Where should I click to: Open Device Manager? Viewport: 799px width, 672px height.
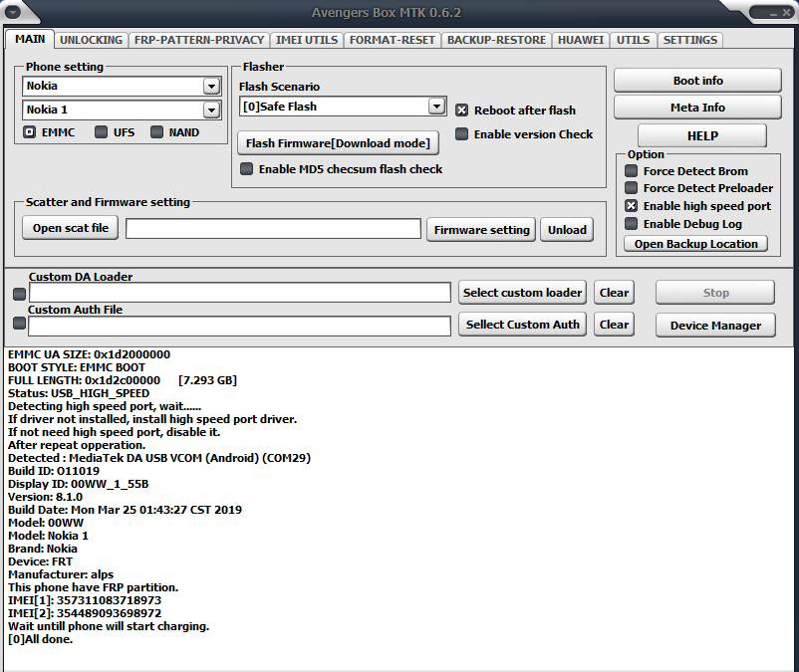[715, 326]
